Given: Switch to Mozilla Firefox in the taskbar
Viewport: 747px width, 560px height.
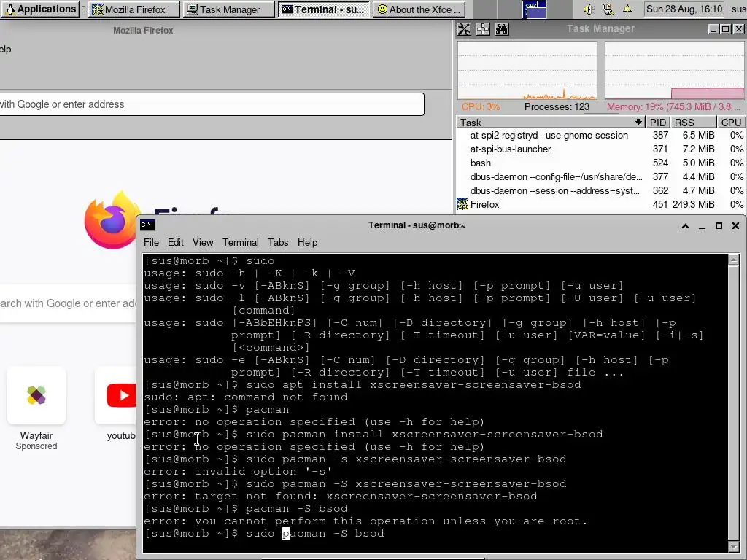Looking at the screenshot, I should coord(134,9).
